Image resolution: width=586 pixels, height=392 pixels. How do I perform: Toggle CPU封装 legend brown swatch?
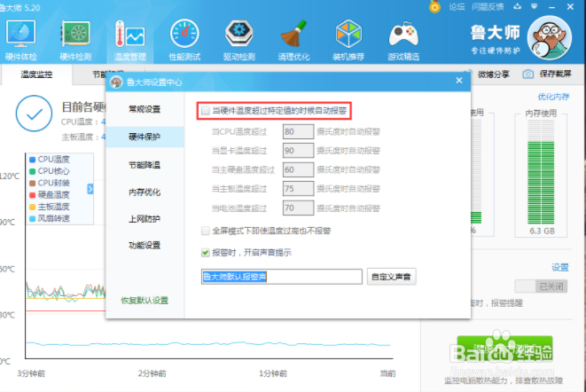[x=32, y=183]
